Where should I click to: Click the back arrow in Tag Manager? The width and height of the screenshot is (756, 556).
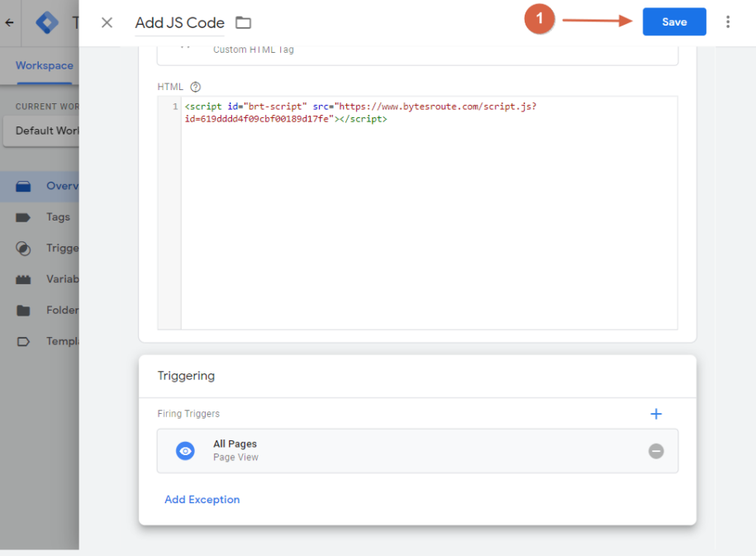coord(9,22)
